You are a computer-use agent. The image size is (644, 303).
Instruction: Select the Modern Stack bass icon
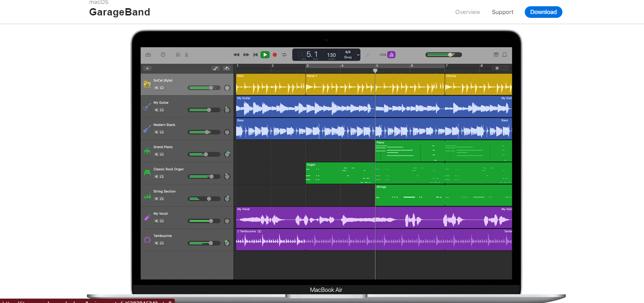pyautogui.click(x=147, y=129)
